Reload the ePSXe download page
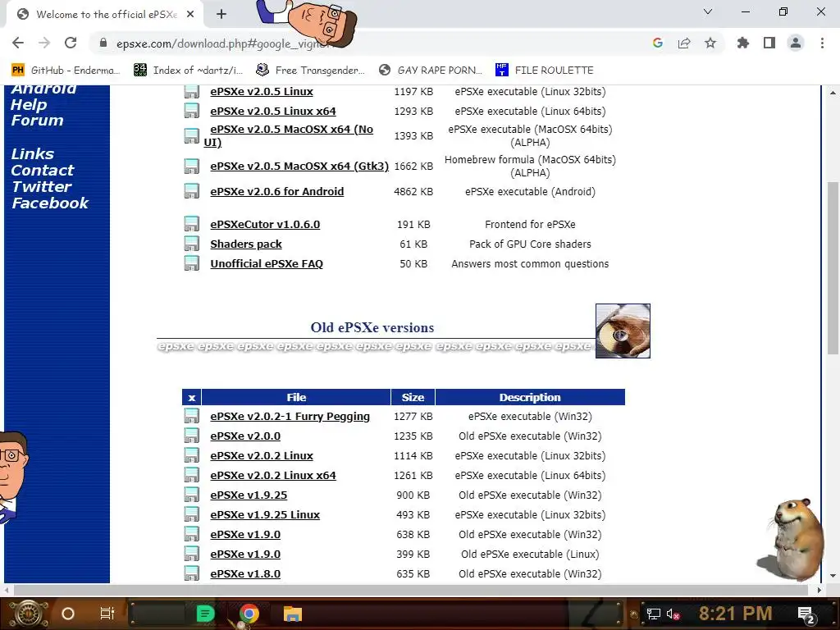Screen dimensions: 840x630 (71, 43)
